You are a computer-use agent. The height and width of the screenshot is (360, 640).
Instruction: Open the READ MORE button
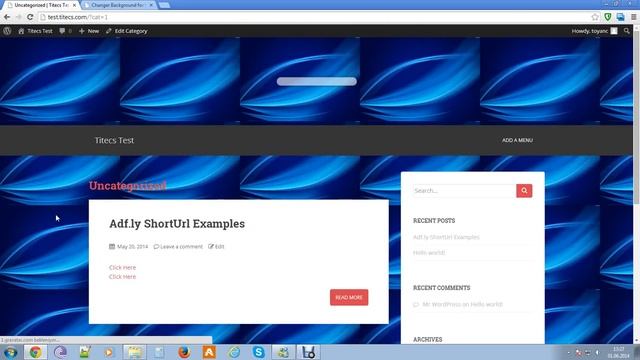[x=349, y=297]
